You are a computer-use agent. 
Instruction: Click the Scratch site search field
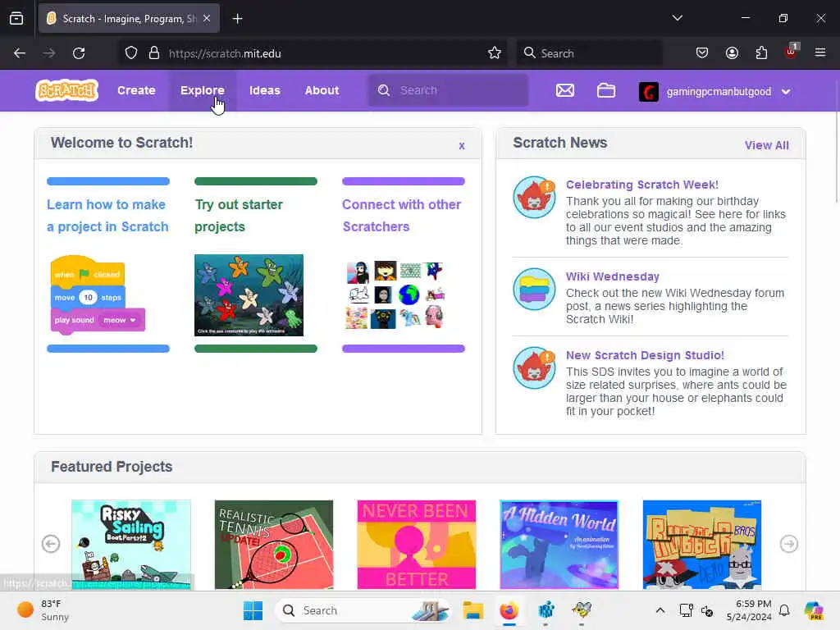(x=448, y=90)
